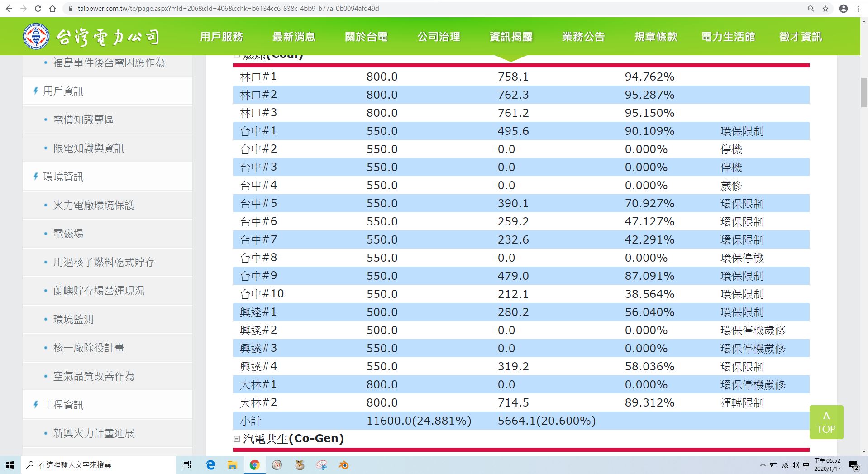This screenshot has height=474, width=868.
Task: Open the 最新消息 menu
Action: tap(294, 37)
